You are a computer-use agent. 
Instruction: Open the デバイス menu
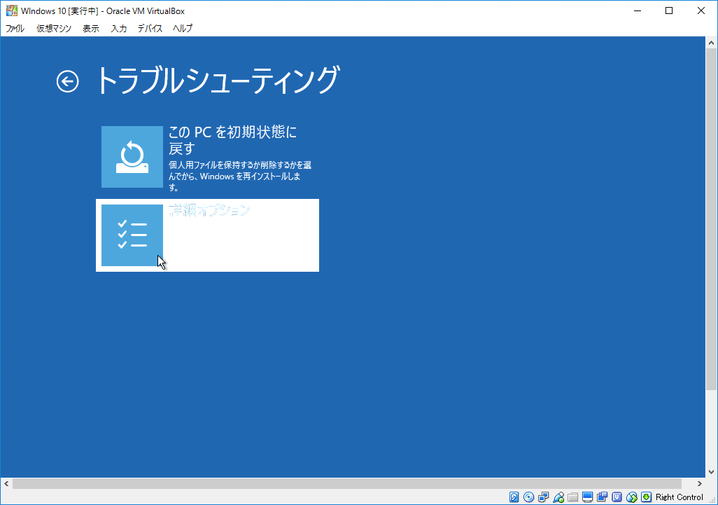coord(150,28)
